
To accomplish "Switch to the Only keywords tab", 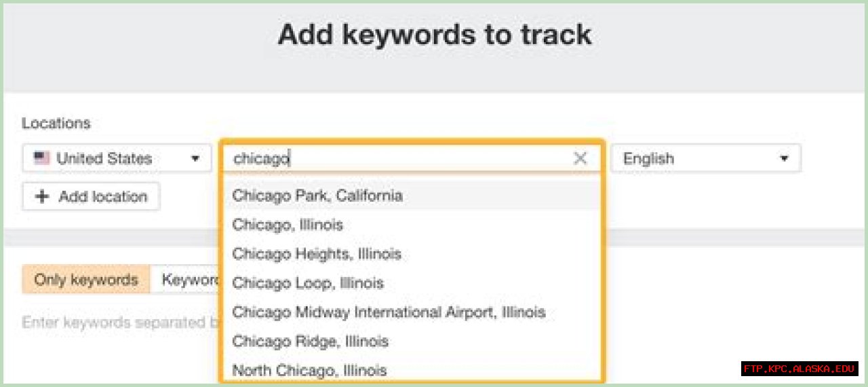I will (86, 280).
